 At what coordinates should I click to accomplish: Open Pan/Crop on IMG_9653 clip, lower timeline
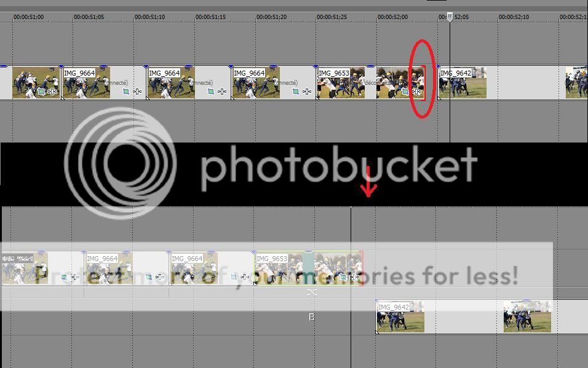(x=343, y=277)
